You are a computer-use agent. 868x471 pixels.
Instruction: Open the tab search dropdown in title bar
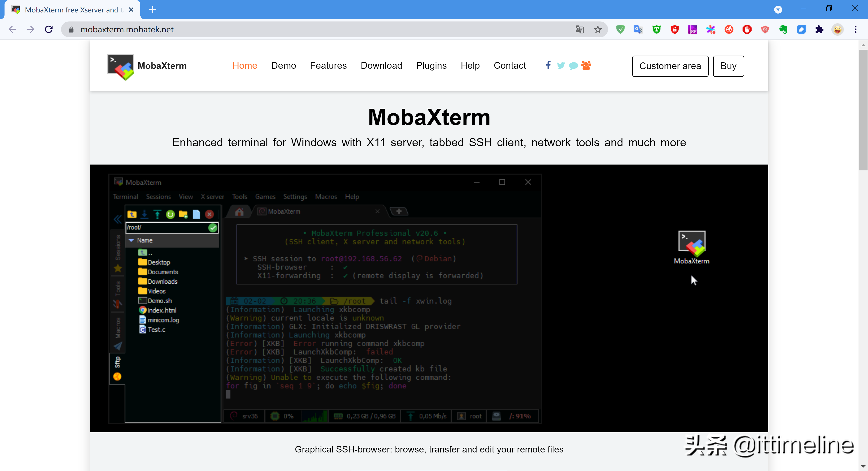(x=778, y=10)
